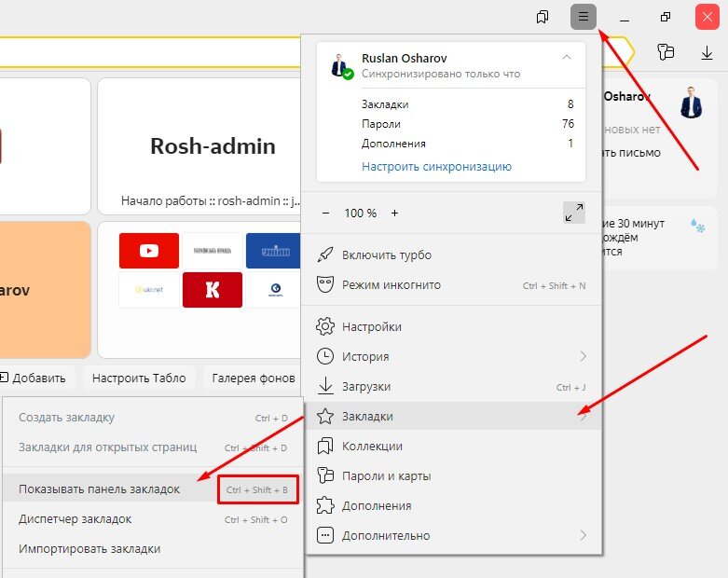Collapse the Ruslan Osharov sync card

coord(567,58)
